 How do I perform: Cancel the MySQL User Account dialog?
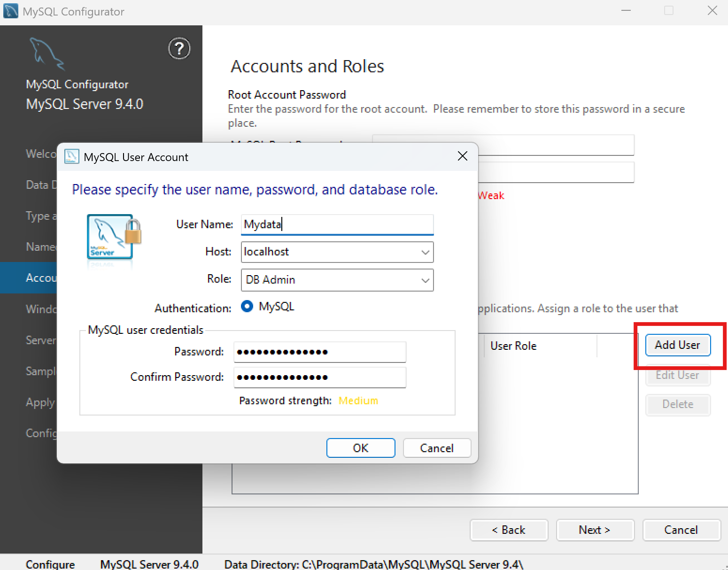(x=437, y=448)
